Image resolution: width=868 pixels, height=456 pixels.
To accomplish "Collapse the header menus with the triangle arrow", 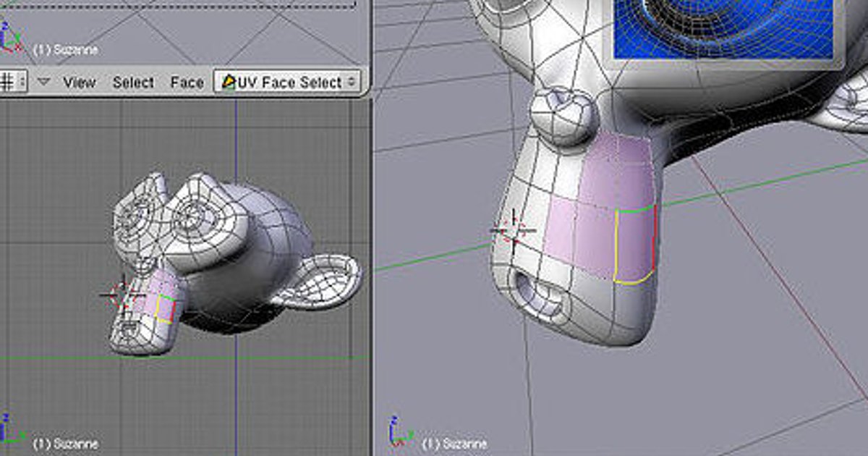I will click(x=43, y=82).
